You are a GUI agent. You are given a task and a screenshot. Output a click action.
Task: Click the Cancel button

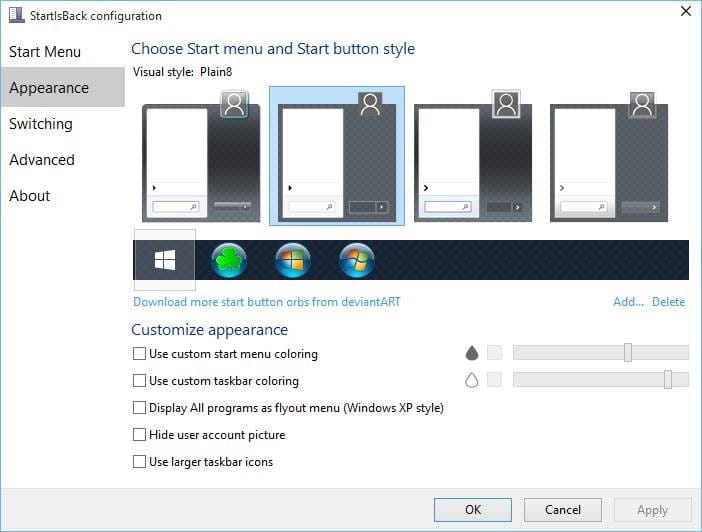(x=563, y=510)
